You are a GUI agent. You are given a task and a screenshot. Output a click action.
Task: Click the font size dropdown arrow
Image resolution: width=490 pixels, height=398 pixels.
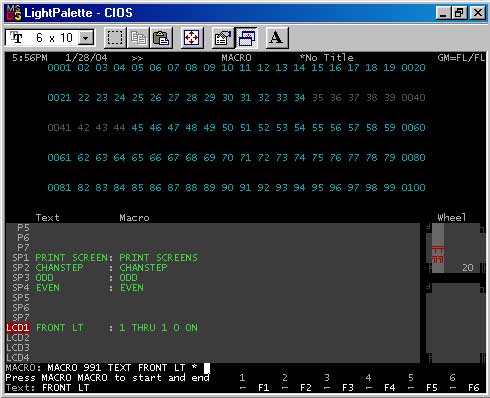[86, 38]
